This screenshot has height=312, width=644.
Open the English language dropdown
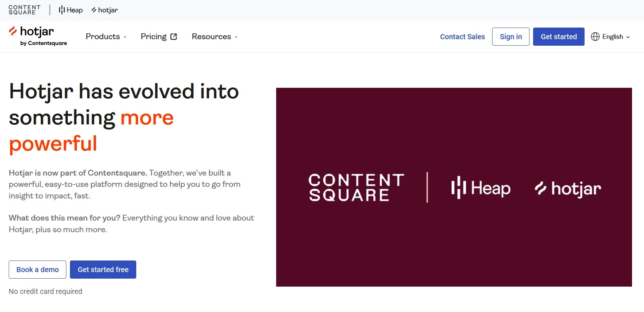click(x=611, y=37)
